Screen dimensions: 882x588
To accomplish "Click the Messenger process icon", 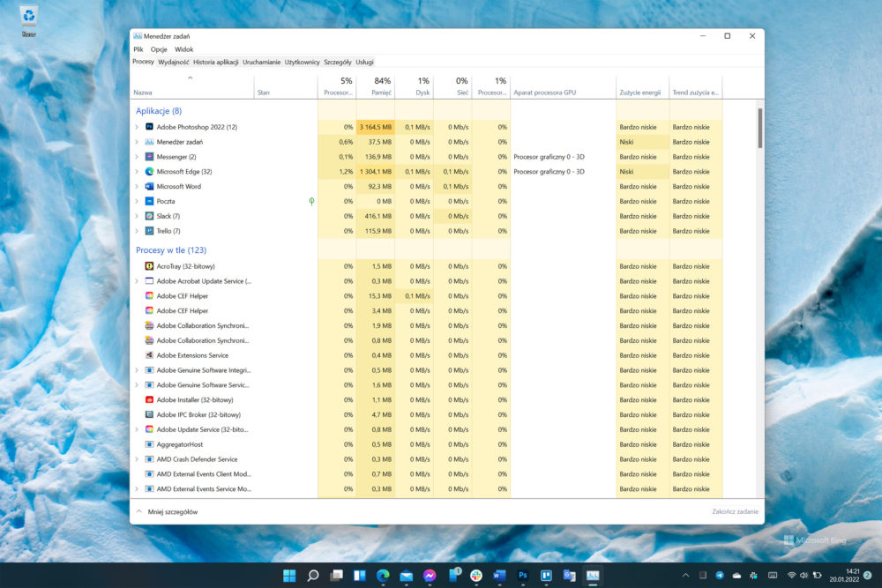I will click(149, 157).
